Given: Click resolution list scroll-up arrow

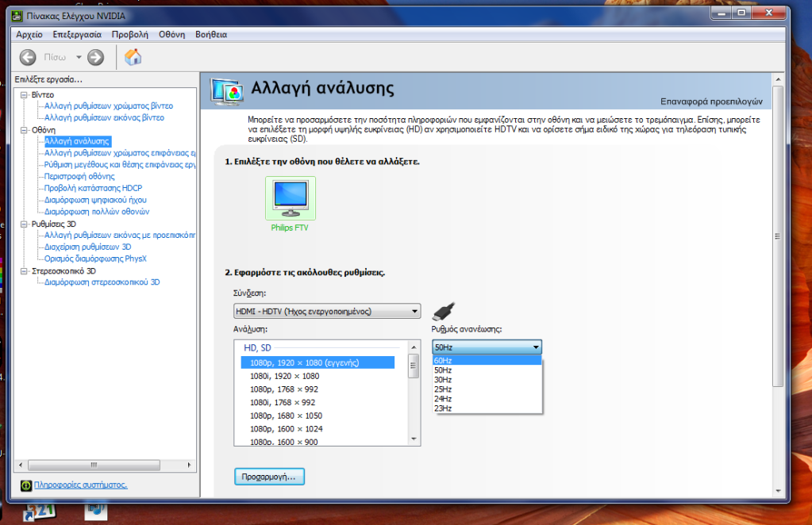Looking at the screenshot, I should (x=414, y=347).
